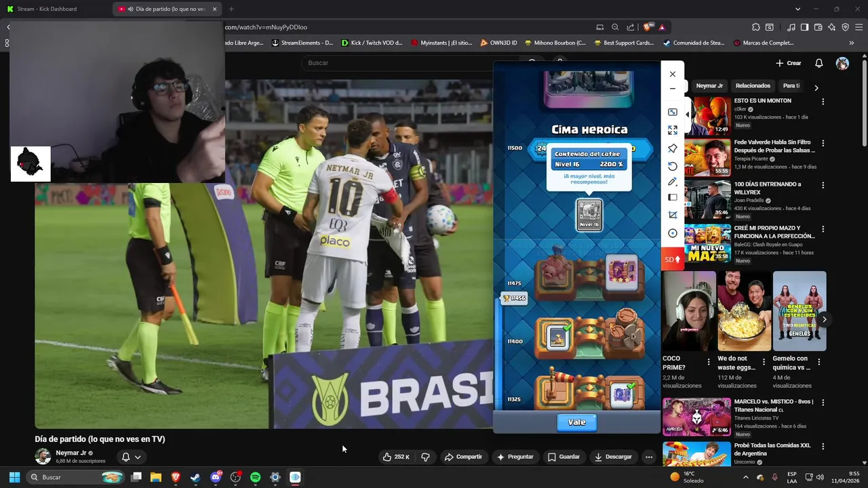This screenshot has width=868, height=488.
Task: Open ESTO ES UN MONTON video thumbnail
Action: point(707,115)
